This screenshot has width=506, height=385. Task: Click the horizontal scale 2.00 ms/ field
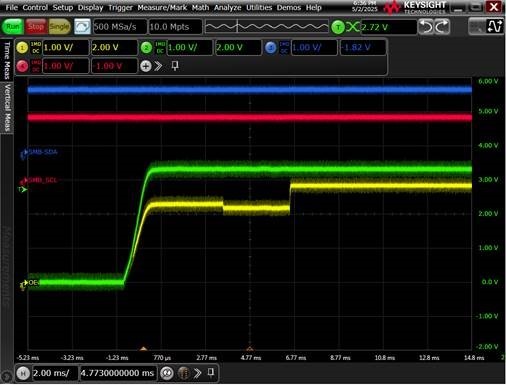point(55,373)
